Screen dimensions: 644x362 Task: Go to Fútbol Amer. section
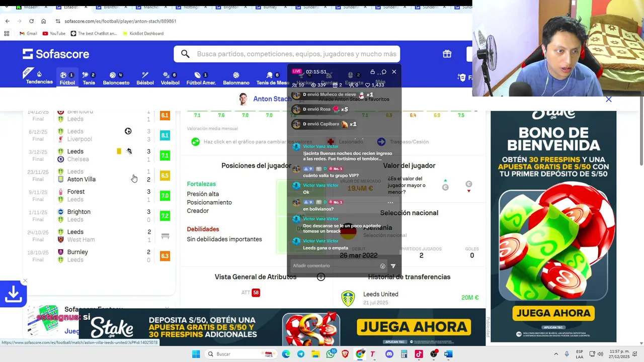point(201,78)
